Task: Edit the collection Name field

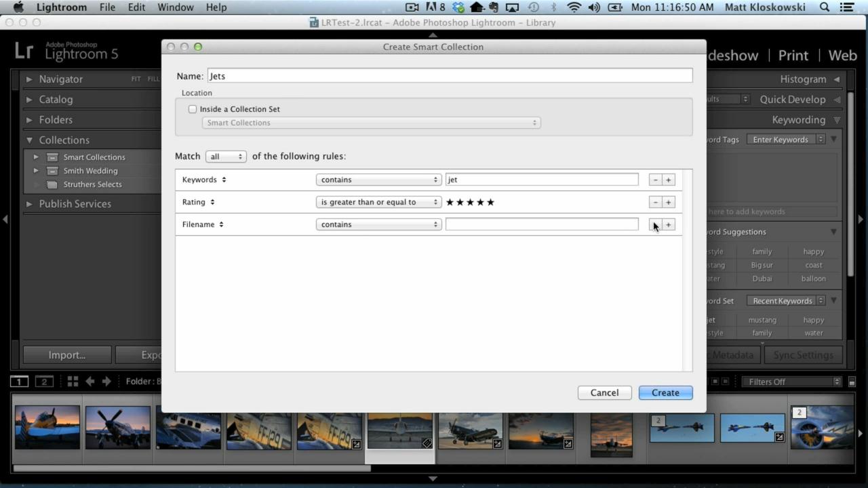Action: 450,76
